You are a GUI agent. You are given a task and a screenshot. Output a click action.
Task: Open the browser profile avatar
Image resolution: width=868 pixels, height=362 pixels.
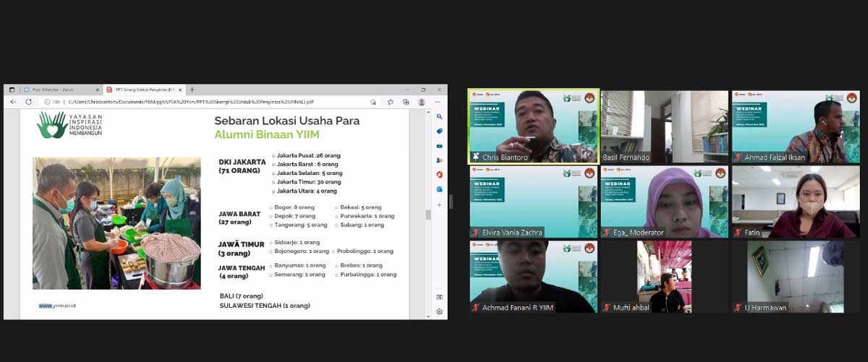click(422, 102)
